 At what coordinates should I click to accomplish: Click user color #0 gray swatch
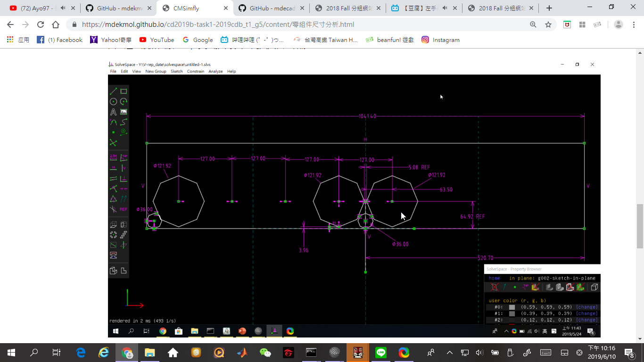[512, 307]
